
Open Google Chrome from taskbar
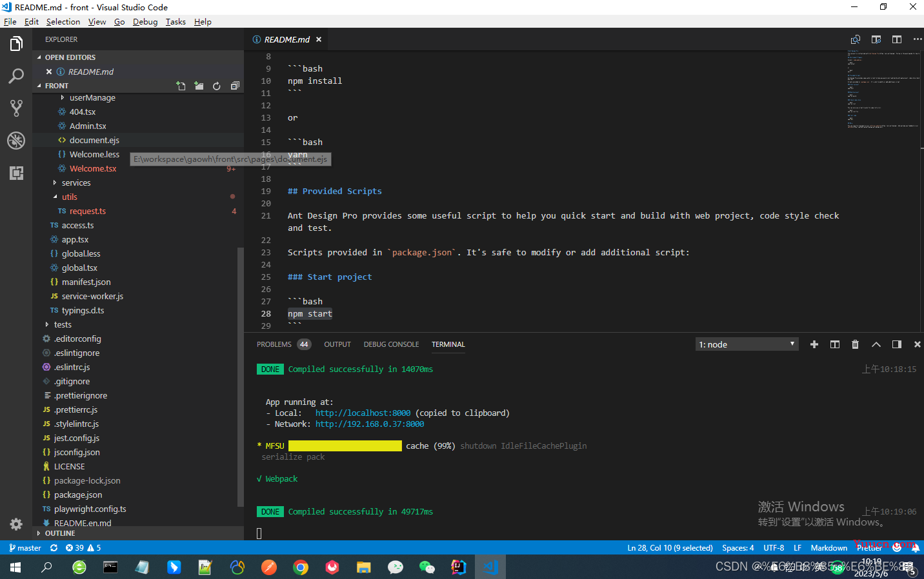click(x=301, y=567)
